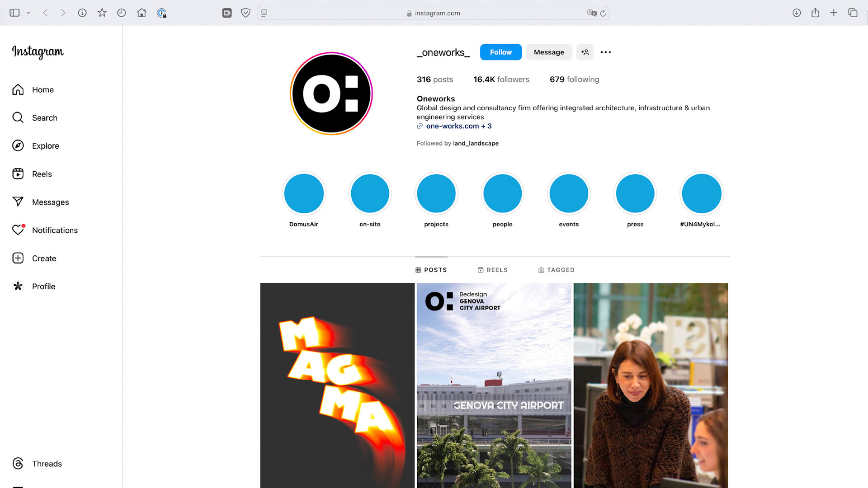Toggle Safari sidebar panel icon
Image resolution: width=868 pixels, height=488 pixels.
point(15,13)
